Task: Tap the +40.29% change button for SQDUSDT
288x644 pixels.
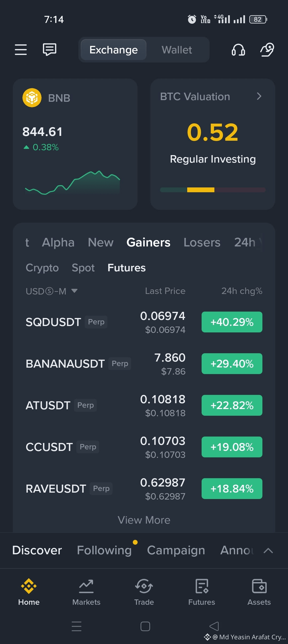Action: (x=232, y=322)
